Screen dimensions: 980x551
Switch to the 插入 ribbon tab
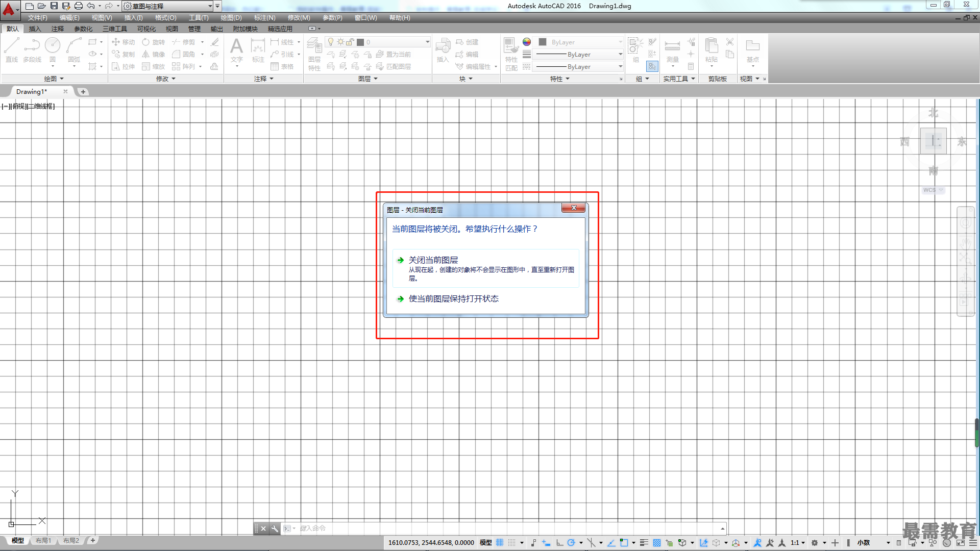point(35,29)
